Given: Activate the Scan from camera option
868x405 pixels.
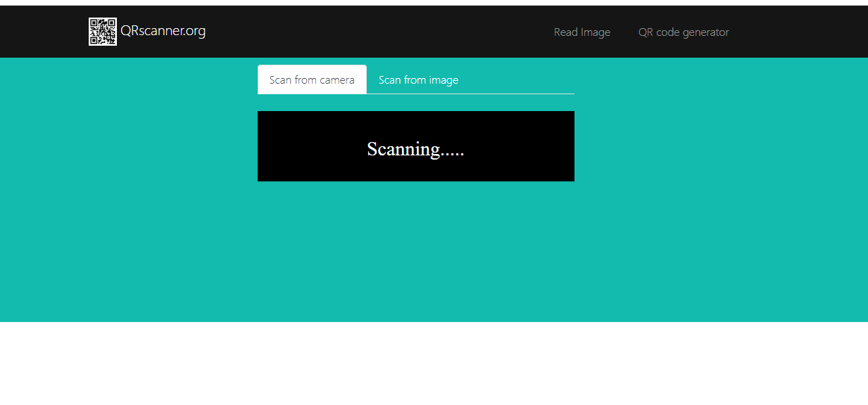Looking at the screenshot, I should tap(312, 79).
